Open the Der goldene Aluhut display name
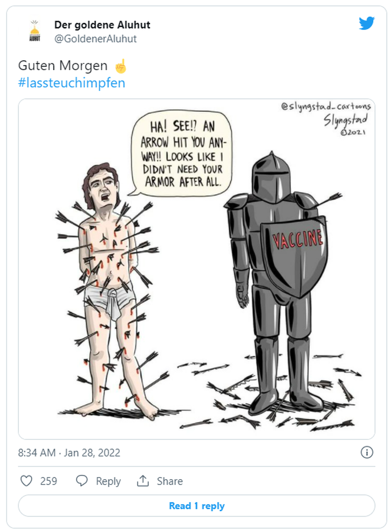392x532 pixels. click(x=102, y=25)
